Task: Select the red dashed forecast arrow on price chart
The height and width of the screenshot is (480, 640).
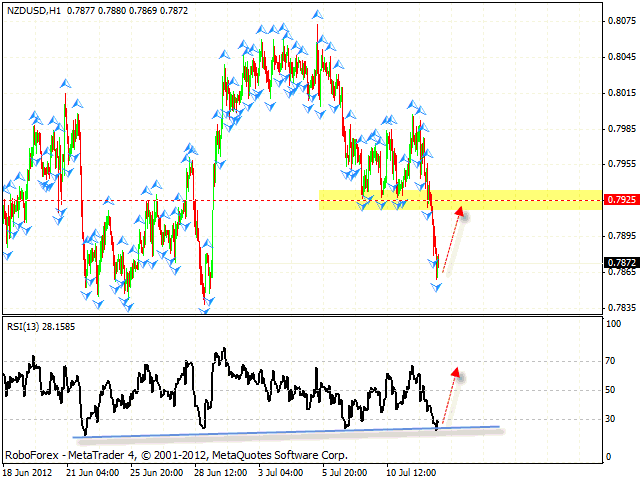Action: coord(452,237)
